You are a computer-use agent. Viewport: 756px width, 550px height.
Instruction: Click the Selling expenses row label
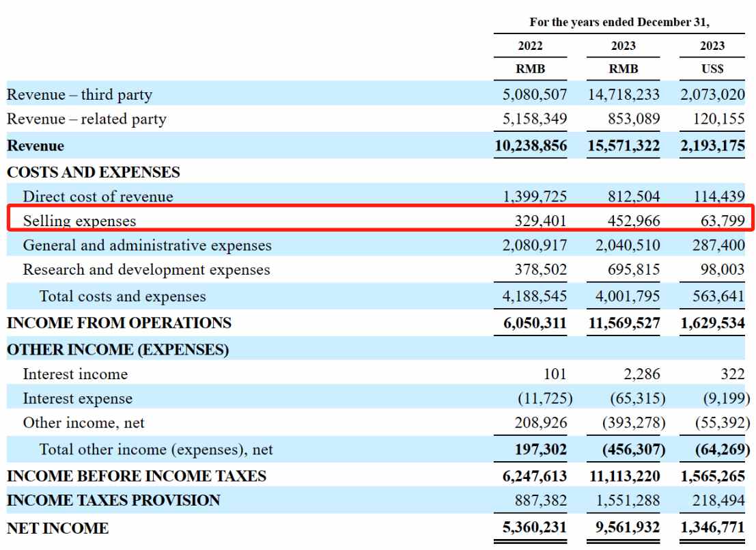point(79,221)
